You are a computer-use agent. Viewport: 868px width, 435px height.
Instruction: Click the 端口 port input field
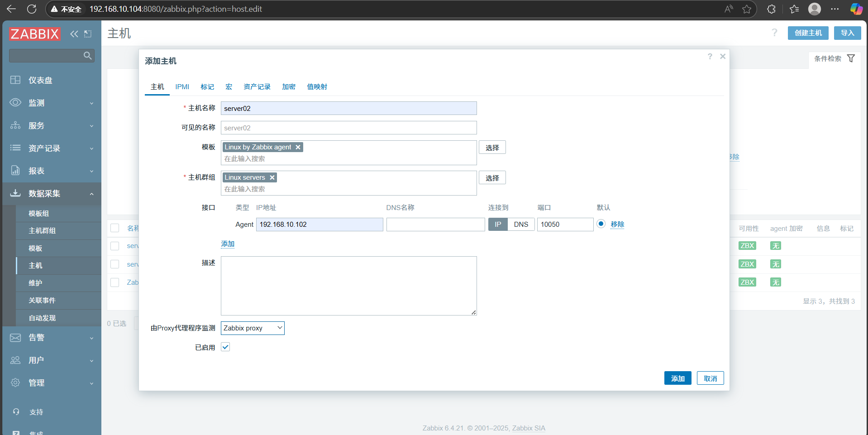565,225
